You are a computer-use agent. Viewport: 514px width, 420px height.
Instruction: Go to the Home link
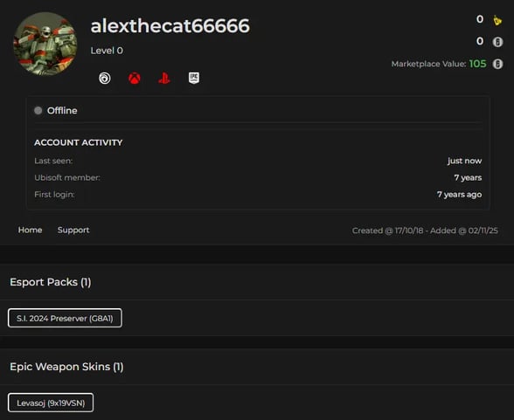point(30,230)
